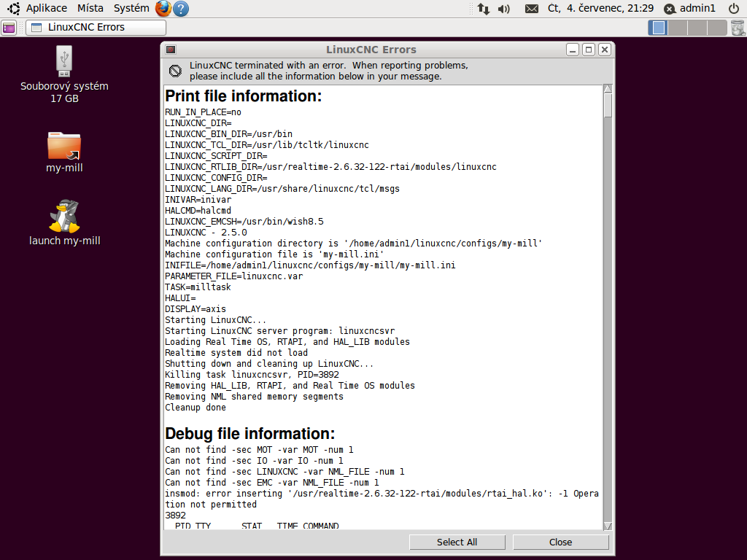Switch to the second workspace in switcher
The height and width of the screenshot is (560, 747).
[678, 28]
